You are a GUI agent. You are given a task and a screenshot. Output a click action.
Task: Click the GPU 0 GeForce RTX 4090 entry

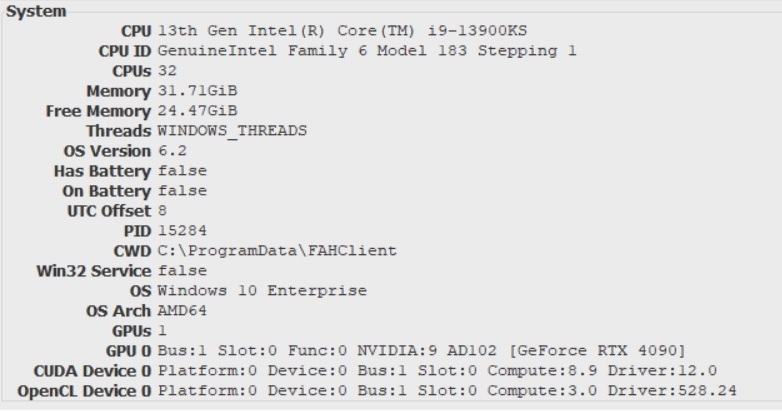(422, 351)
